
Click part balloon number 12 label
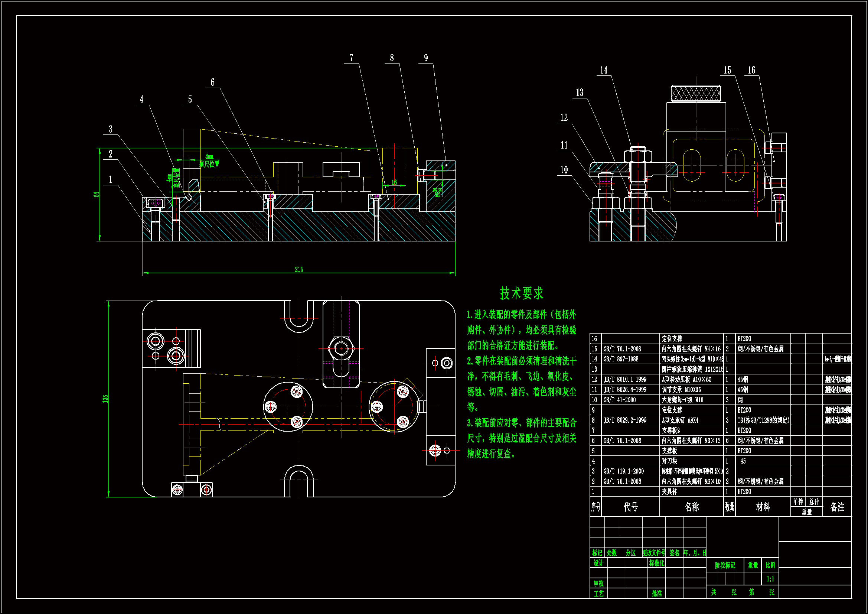(x=564, y=118)
